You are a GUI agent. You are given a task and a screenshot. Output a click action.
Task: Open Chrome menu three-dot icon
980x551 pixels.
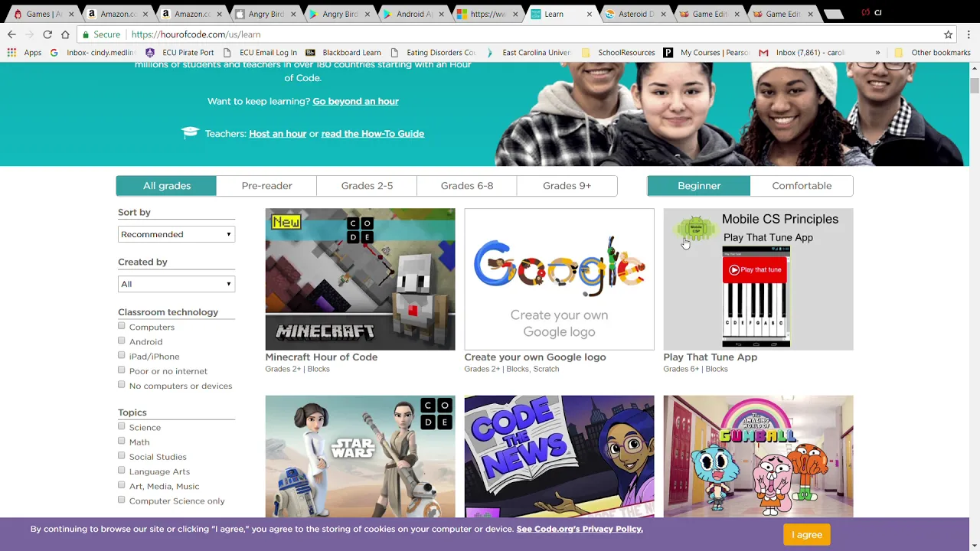point(969,34)
